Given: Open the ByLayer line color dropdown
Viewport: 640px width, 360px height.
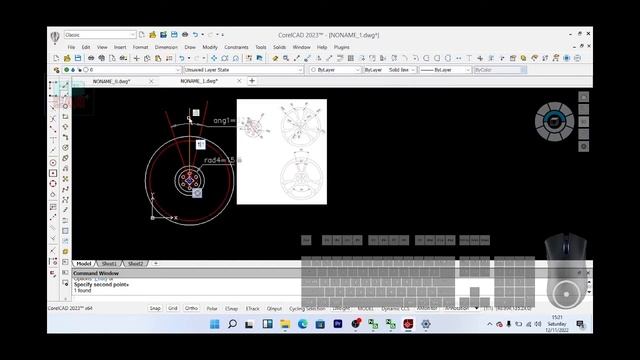Looking at the screenshot, I should 335,70.
